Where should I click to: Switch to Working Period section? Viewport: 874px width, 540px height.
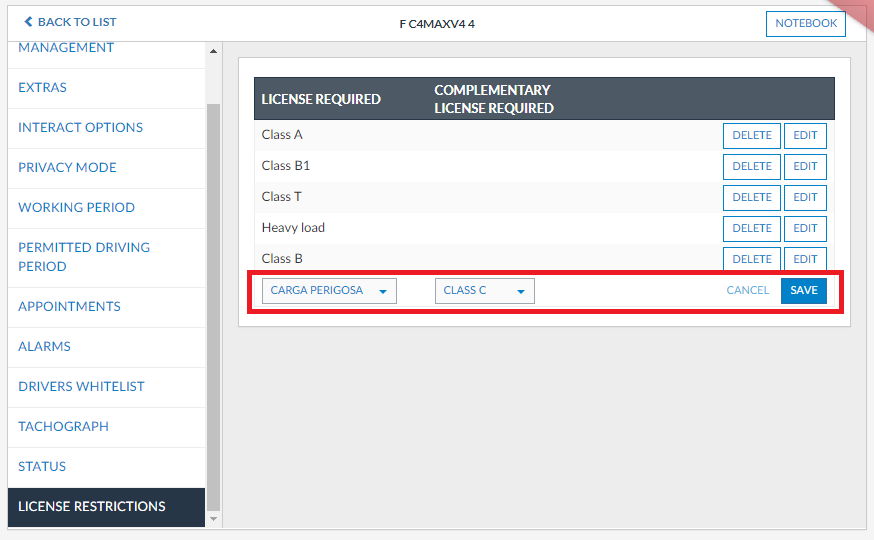[x=76, y=208]
